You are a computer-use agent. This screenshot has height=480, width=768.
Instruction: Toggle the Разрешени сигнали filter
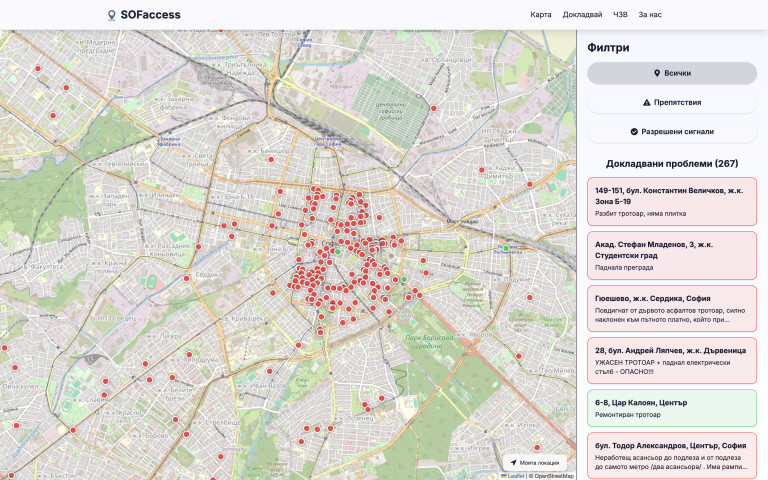[672, 131]
